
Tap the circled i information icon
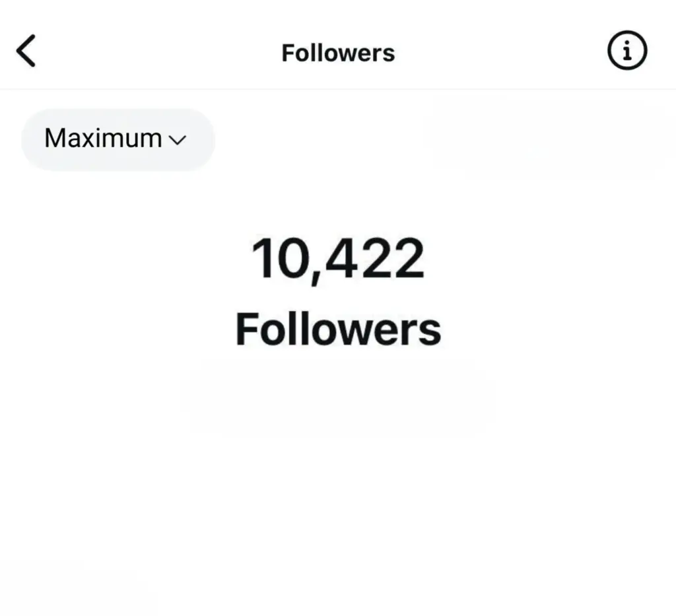point(626,51)
